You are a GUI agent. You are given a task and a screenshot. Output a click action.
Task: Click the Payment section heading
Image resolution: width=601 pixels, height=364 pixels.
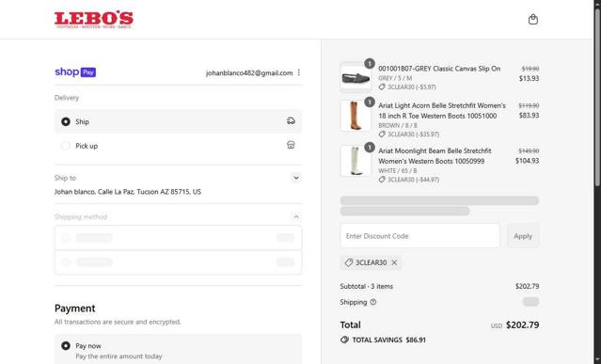tap(74, 309)
